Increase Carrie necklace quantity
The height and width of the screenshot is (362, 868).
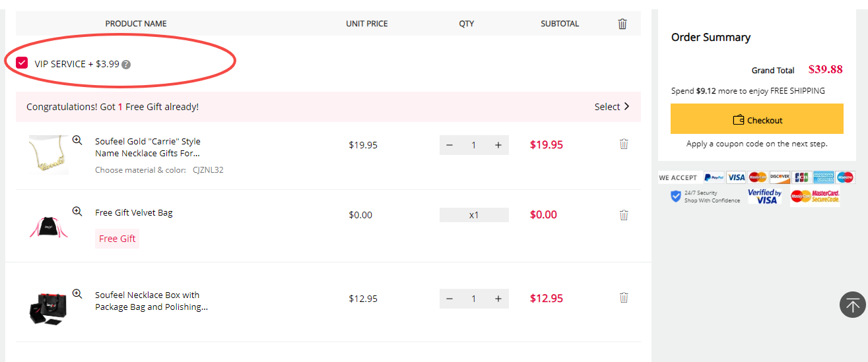[x=498, y=145]
